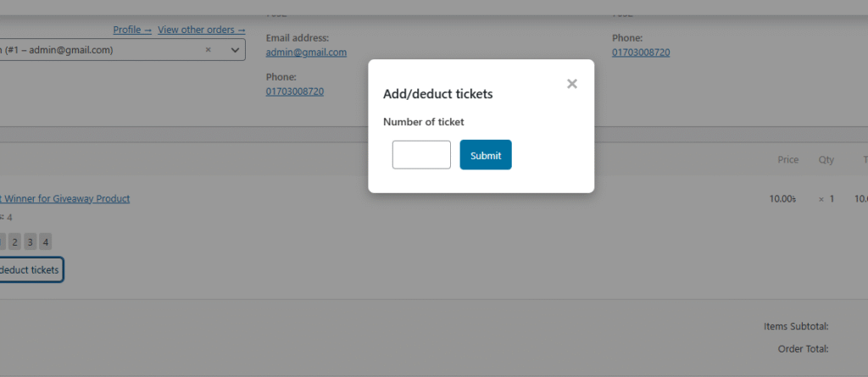The height and width of the screenshot is (377, 868).
Task: Open the Winner for Giveaway Product link
Action: point(66,199)
